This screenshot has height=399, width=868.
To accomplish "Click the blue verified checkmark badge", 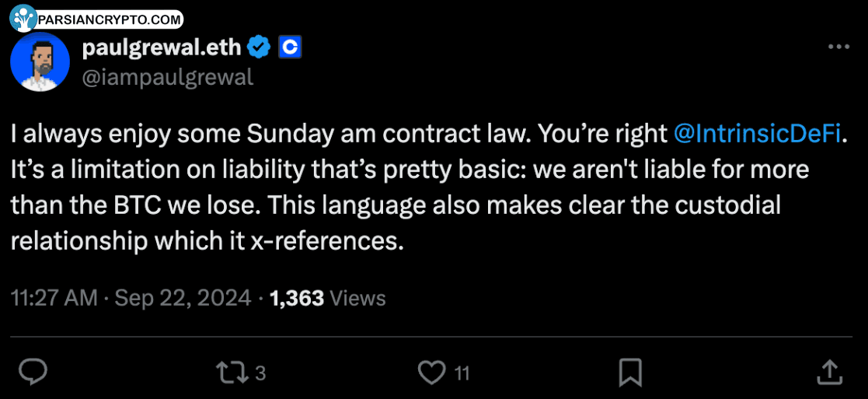I will pos(259,47).
